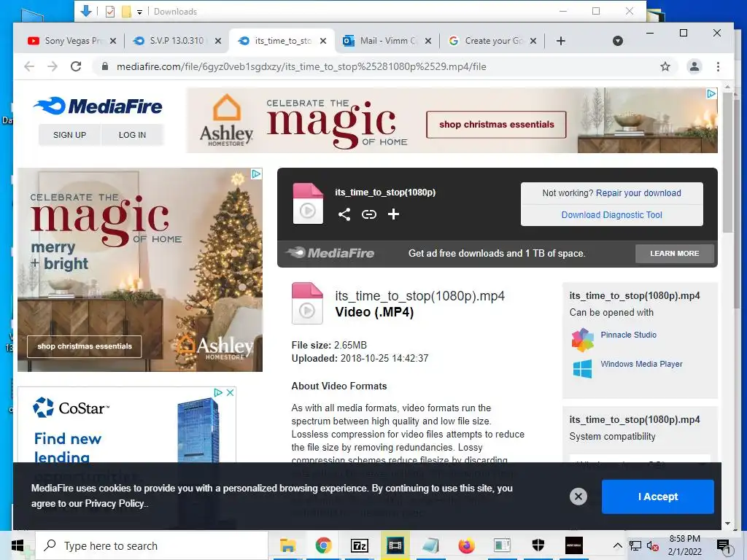
Task: Click the SIGN UP button
Action: coord(69,135)
